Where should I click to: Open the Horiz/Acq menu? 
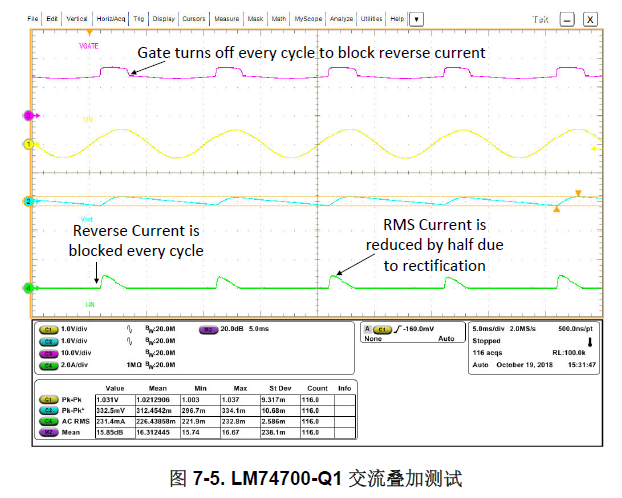(x=109, y=19)
